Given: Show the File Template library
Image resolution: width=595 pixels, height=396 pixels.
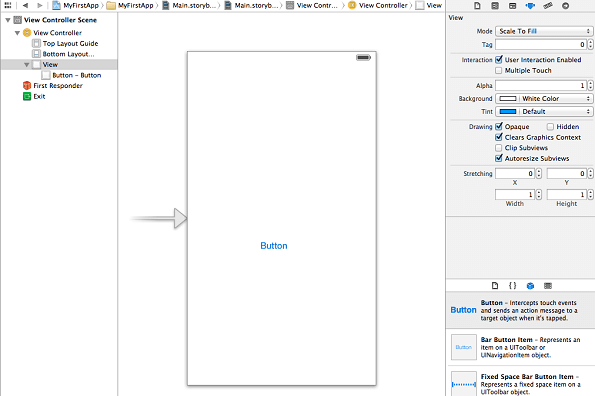Looking at the screenshot, I should point(495,286).
